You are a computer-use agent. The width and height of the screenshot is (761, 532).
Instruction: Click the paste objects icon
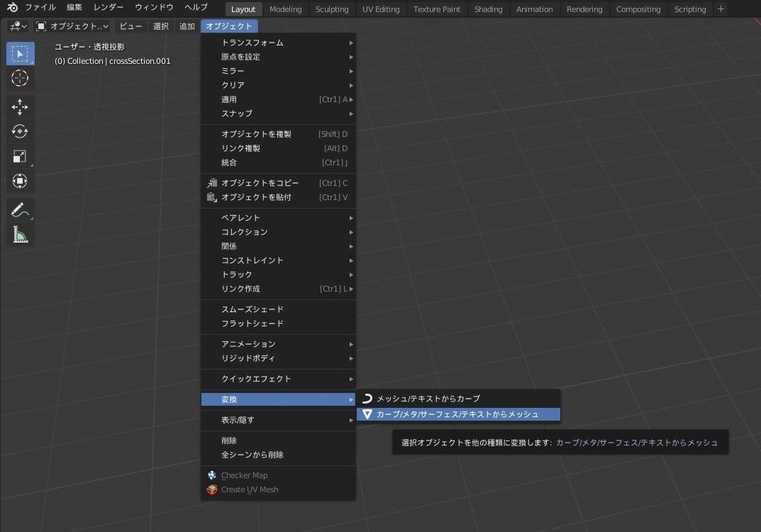pyautogui.click(x=212, y=197)
